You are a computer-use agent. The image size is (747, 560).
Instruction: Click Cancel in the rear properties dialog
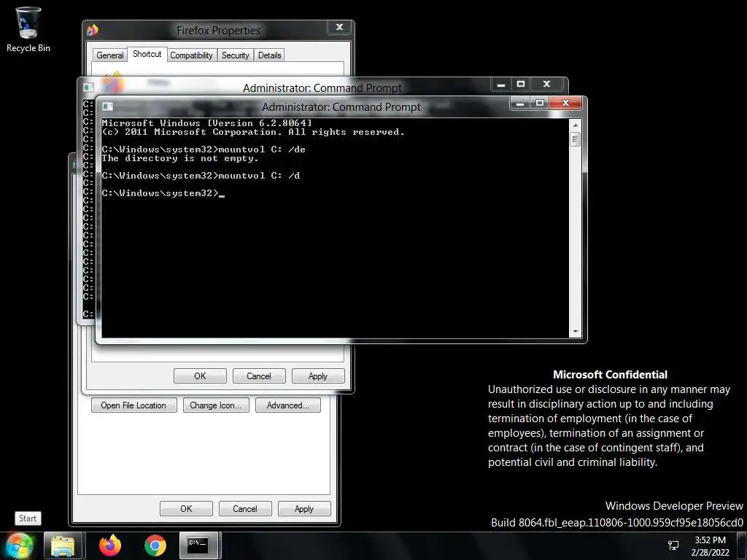click(245, 508)
